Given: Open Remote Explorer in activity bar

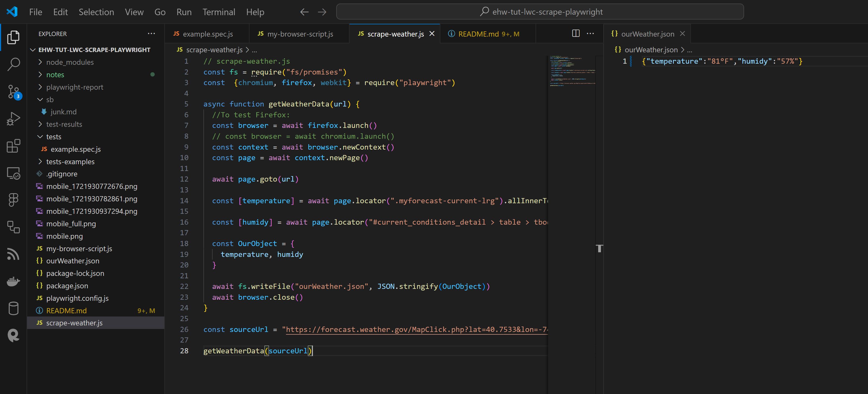Looking at the screenshot, I should [x=14, y=173].
